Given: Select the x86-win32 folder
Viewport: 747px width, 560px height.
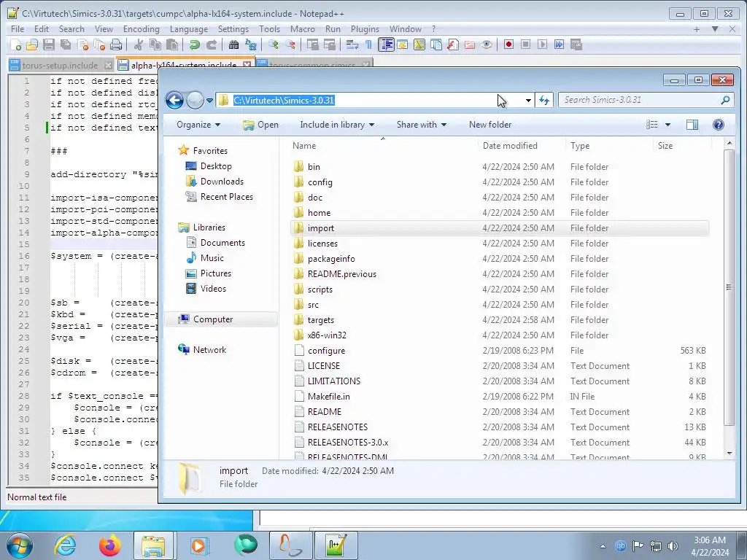Looking at the screenshot, I should click(327, 335).
